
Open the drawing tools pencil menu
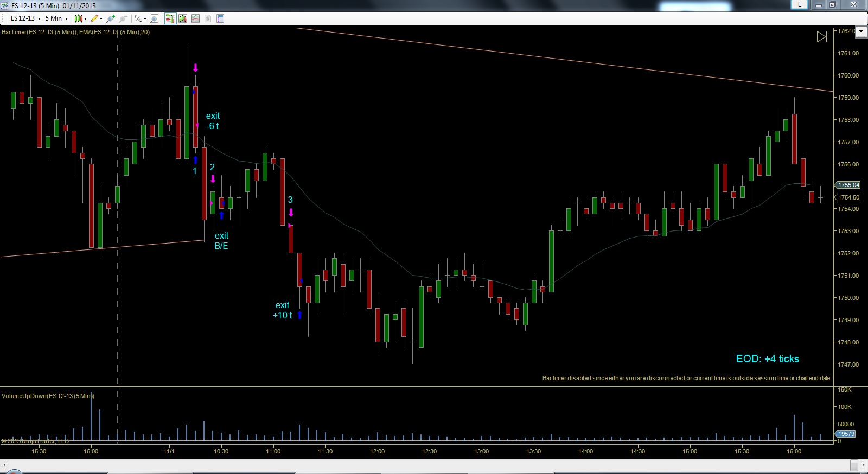[97, 18]
